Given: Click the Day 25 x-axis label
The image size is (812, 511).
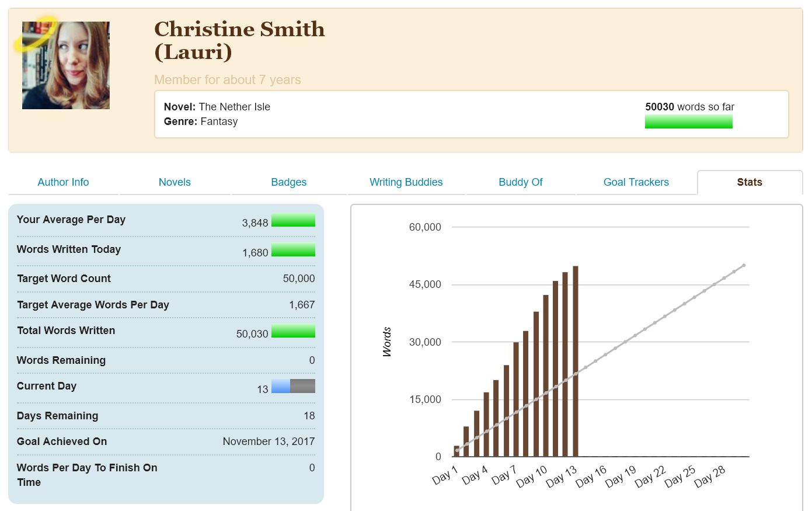Looking at the screenshot, I should click(x=680, y=476).
